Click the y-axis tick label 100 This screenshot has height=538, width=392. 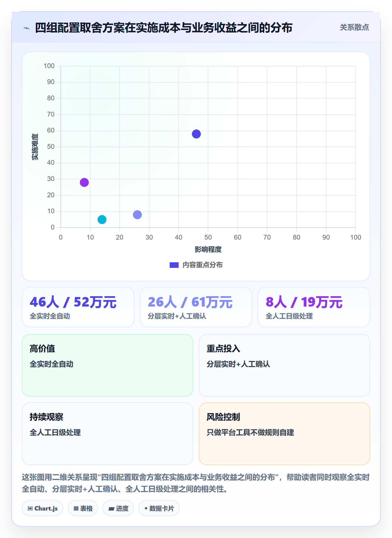click(49, 66)
